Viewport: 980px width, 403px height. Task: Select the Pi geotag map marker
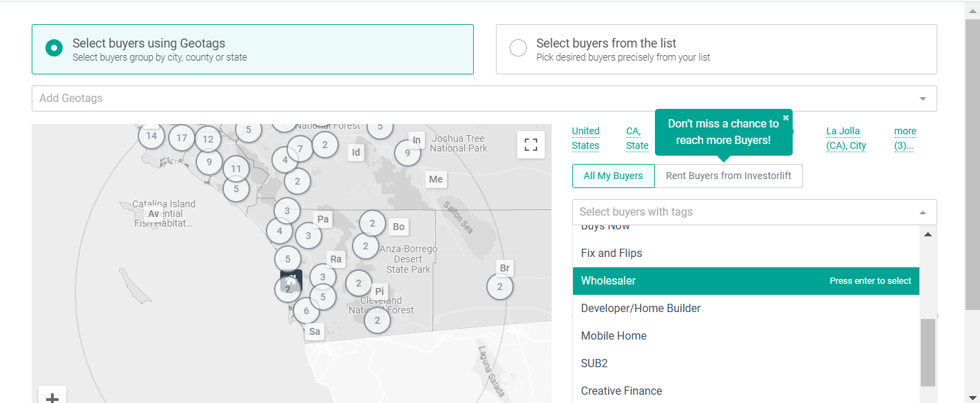(379, 291)
